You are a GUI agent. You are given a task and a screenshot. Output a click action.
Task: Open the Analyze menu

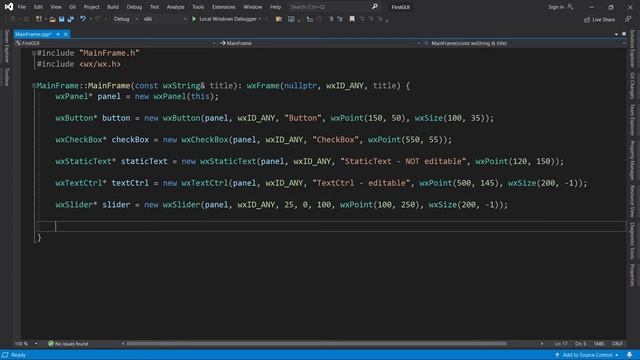pos(176,7)
